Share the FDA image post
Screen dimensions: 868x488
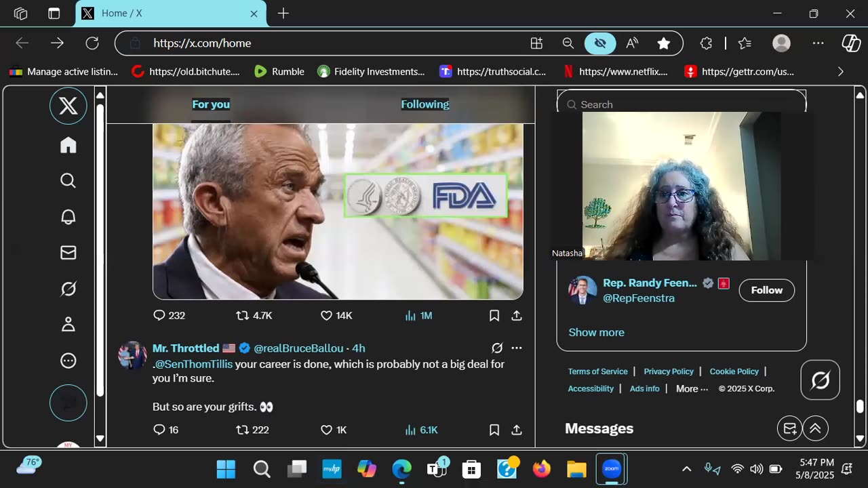coord(517,315)
